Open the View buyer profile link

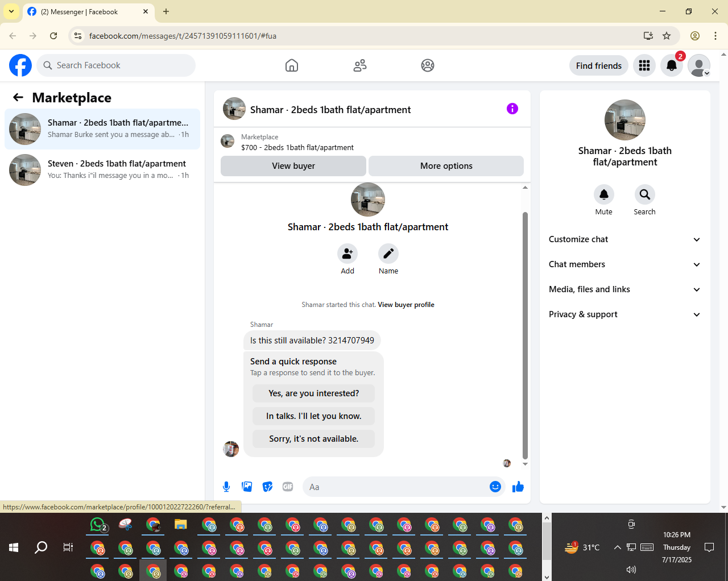pos(406,305)
